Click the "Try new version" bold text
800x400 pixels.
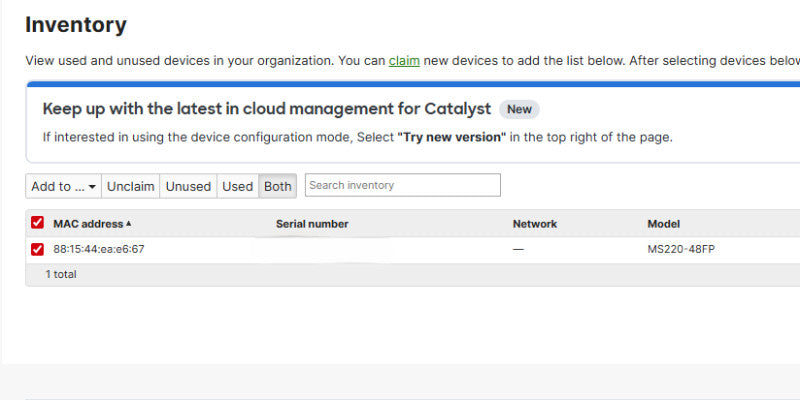[x=452, y=137]
